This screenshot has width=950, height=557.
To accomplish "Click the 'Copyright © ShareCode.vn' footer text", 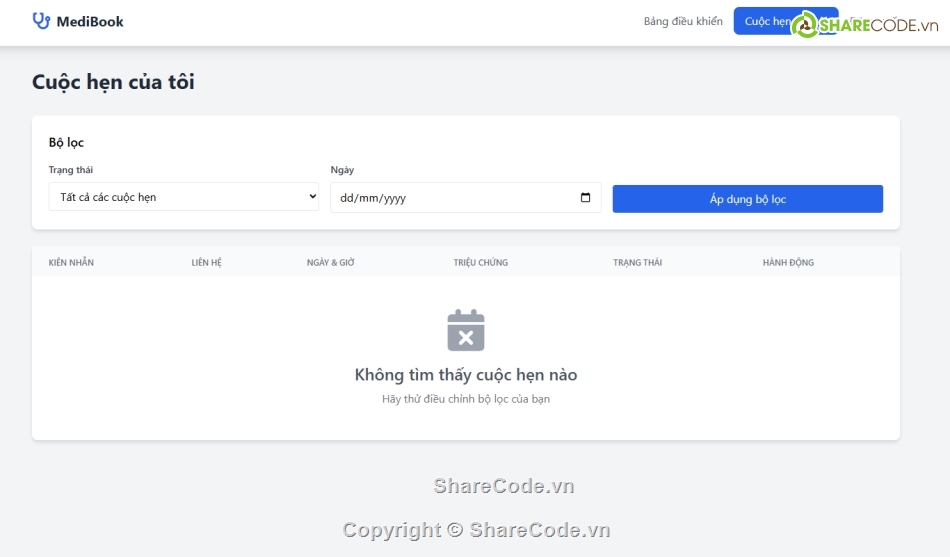I will pyautogui.click(x=476, y=530).
